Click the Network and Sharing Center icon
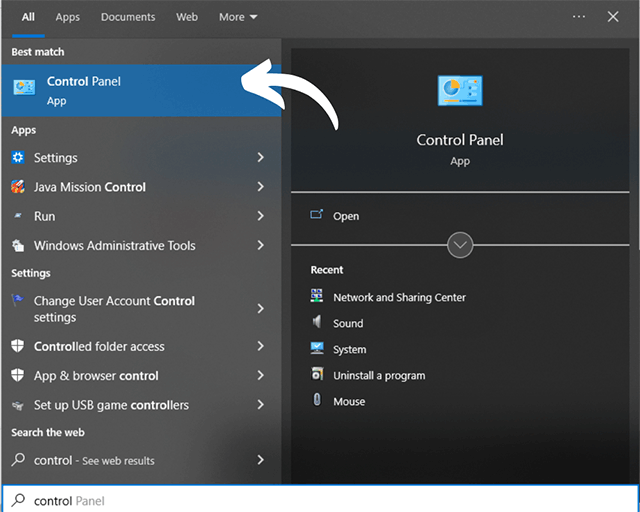The image size is (640, 512). [317, 296]
